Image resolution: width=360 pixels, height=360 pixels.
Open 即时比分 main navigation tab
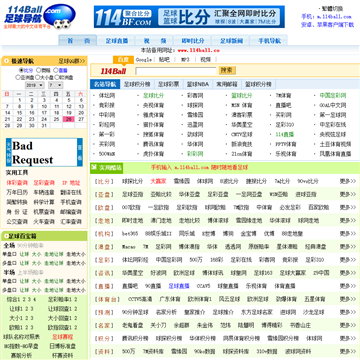pos(192,41)
